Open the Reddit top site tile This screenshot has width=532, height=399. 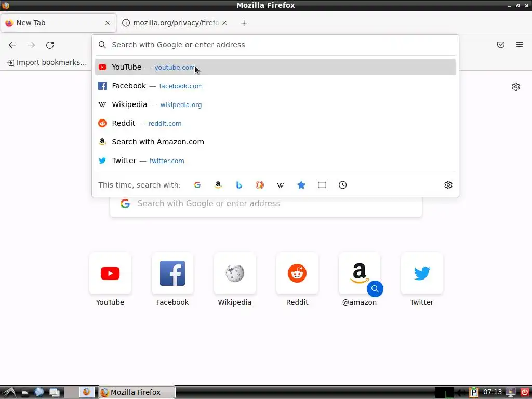[x=297, y=273]
